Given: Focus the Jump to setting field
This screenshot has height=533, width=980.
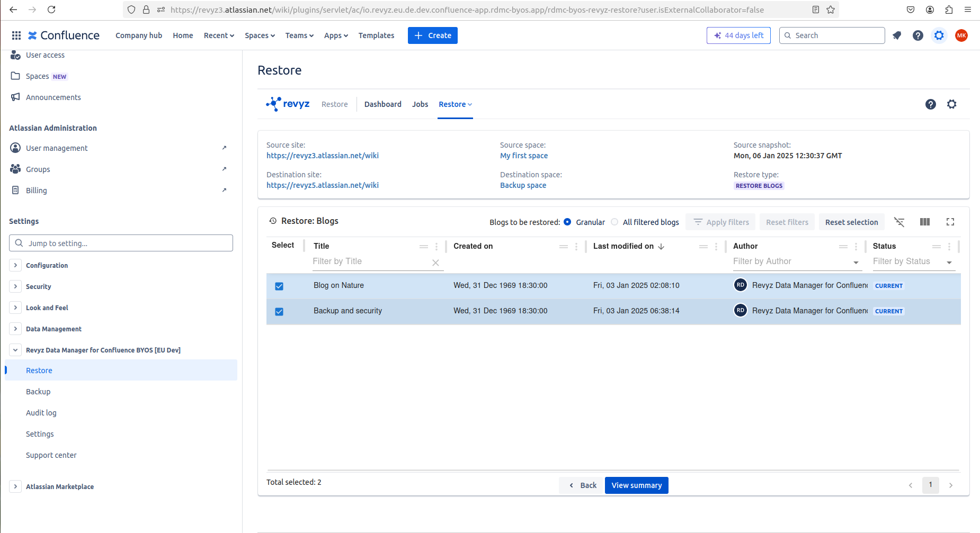Looking at the screenshot, I should click(x=121, y=243).
